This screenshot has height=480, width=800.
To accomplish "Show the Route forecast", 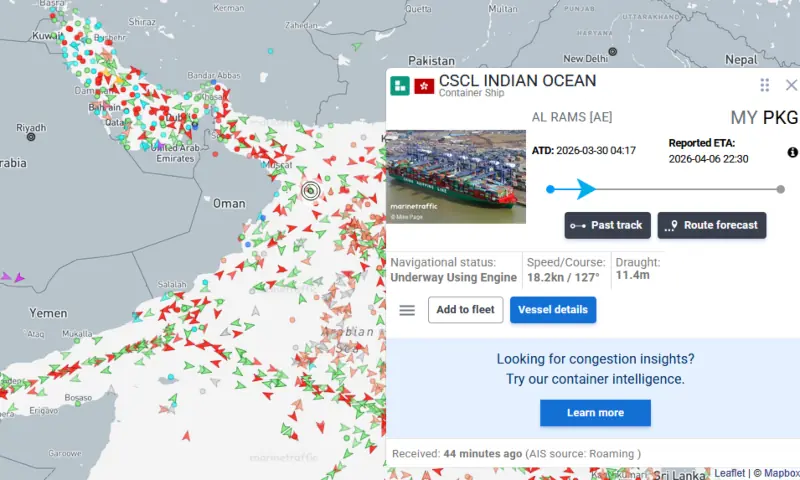I will [712, 225].
